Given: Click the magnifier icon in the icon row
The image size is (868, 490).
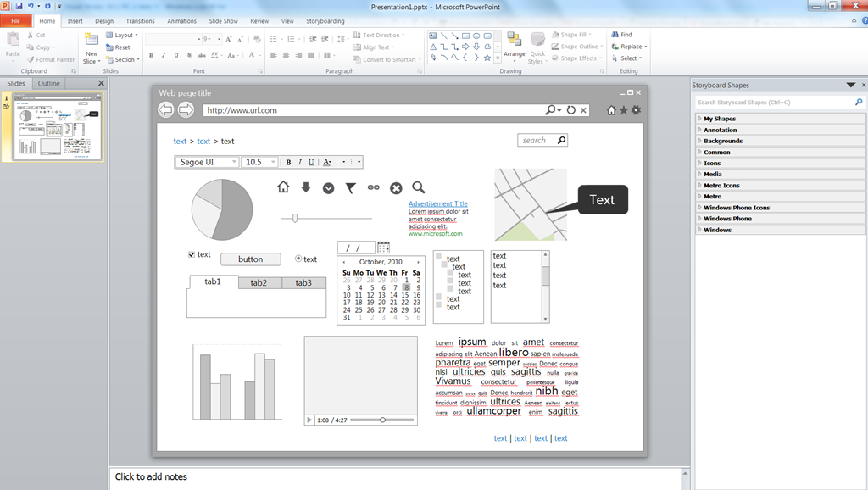Looking at the screenshot, I should (x=419, y=187).
